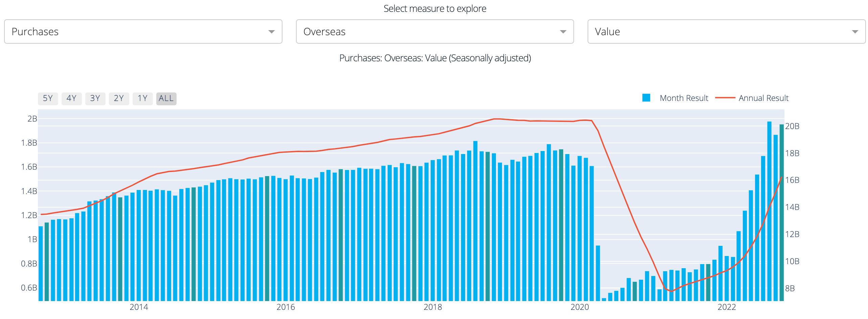Image resolution: width=868 pixels, height=319 pixels.
Task: Click the 12B right axis label
Action: click(x=792, y=234)
